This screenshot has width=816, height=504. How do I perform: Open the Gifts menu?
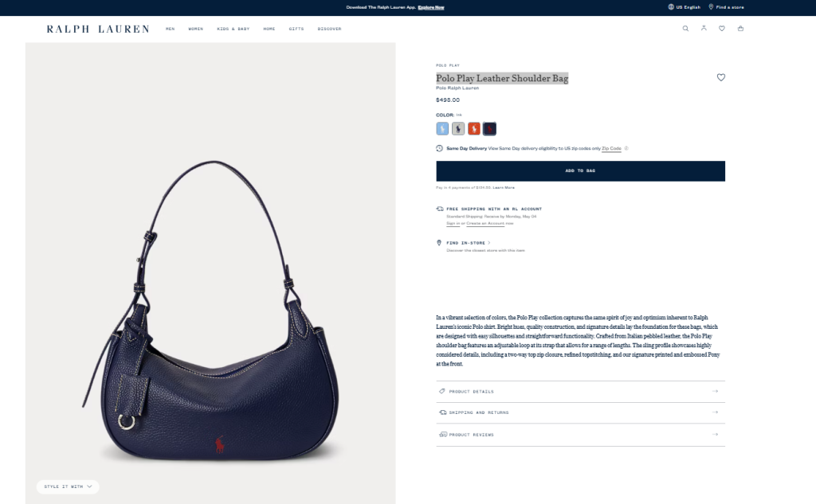296,29
